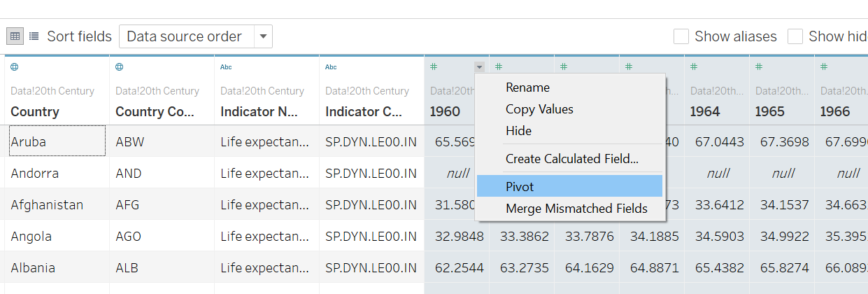868x294 pixels.
Task: Click the AGO country code cell
Action: point(162,236)
